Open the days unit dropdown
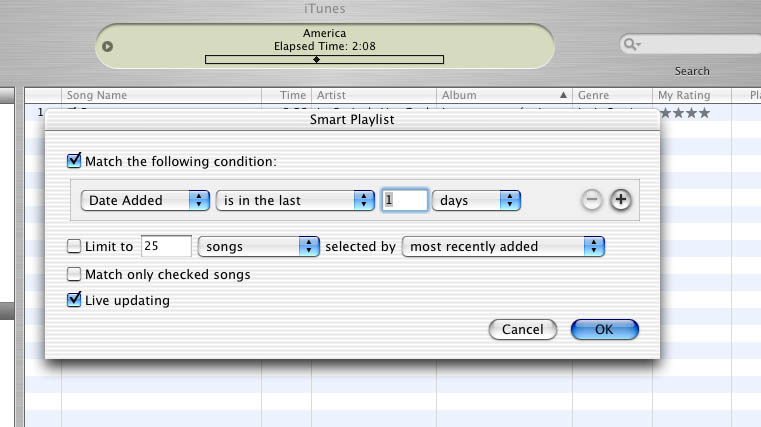 point(476,200)
